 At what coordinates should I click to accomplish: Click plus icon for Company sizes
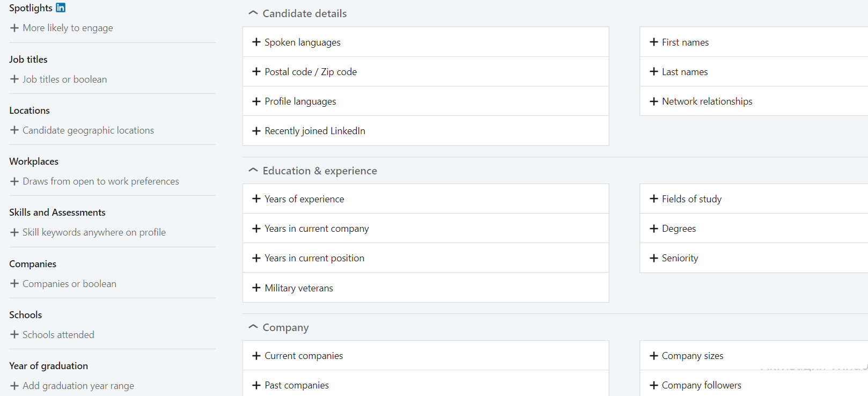[x=653, y=356]
